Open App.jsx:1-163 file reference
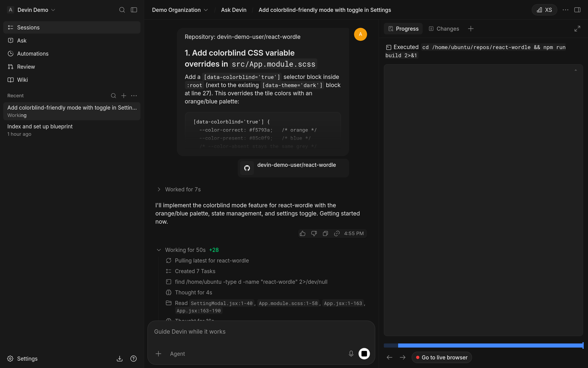 pyautogui.click(x=343, y=303)
